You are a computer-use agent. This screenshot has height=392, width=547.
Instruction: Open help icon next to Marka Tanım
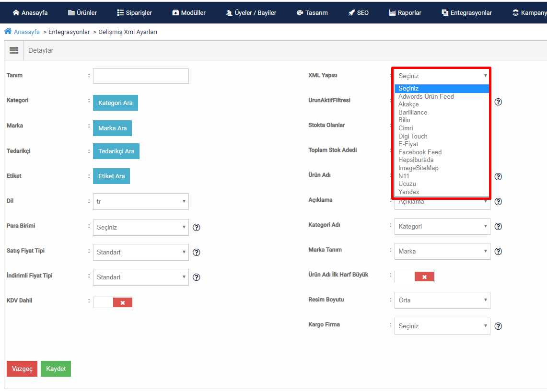[498, 251]
